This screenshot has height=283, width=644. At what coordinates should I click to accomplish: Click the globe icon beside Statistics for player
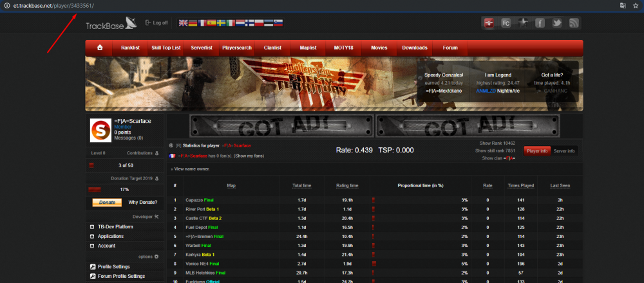pyautogui.click(x=171, y=145)
